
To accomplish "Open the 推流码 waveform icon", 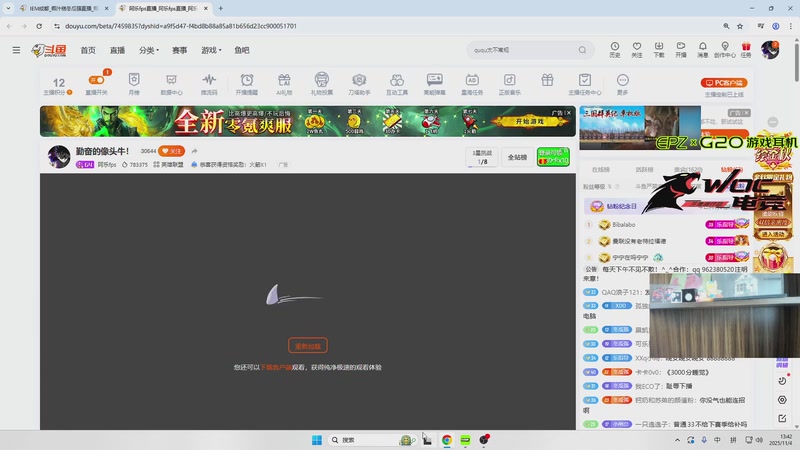I will 209,84.
